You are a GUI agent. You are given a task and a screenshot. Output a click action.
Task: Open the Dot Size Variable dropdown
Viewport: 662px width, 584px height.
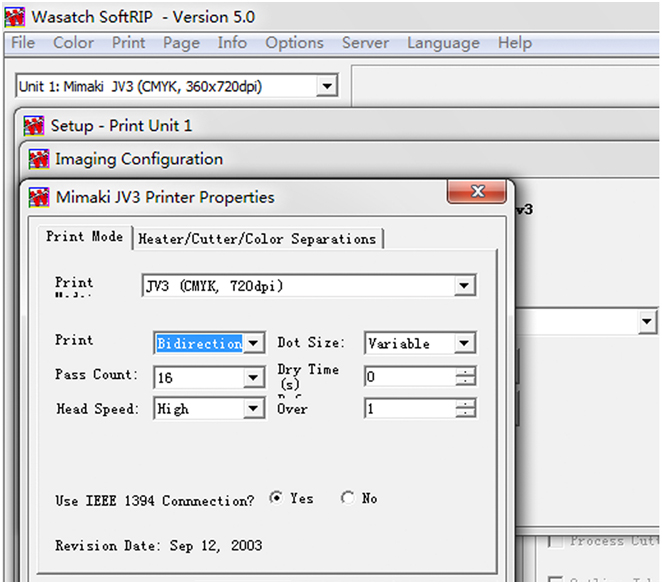pyautogui.click(x=463, y=343)
